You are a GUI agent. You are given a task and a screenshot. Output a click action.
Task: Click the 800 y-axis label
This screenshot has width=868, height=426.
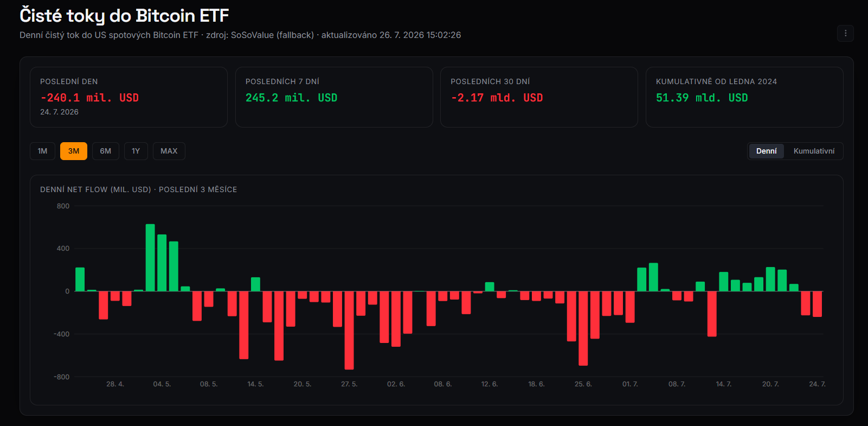pos(63,206)
